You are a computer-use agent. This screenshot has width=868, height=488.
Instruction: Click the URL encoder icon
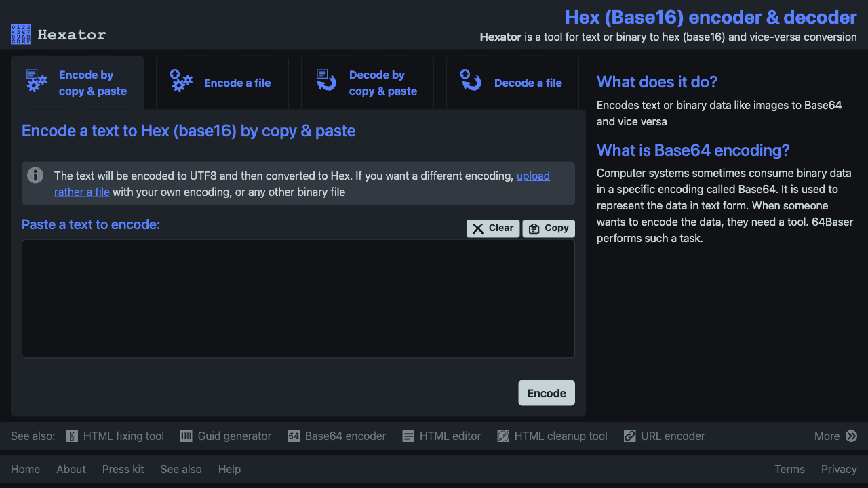[x=630, y=436]
